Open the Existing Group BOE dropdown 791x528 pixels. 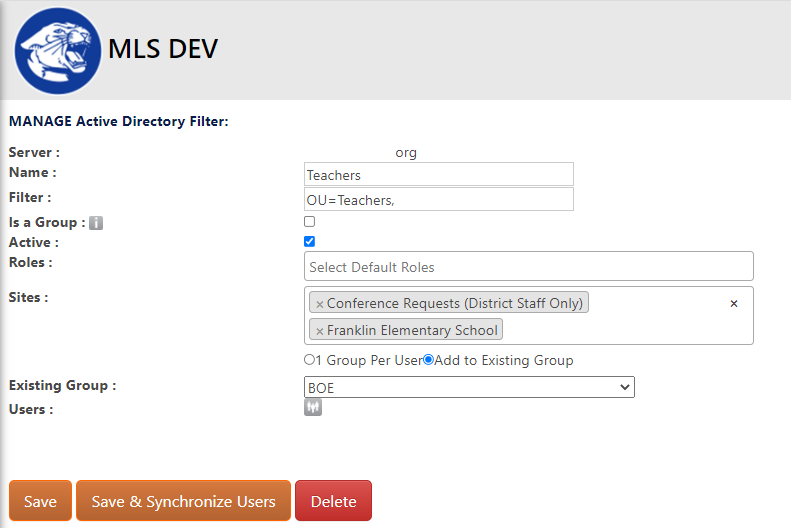pos(469,387)
